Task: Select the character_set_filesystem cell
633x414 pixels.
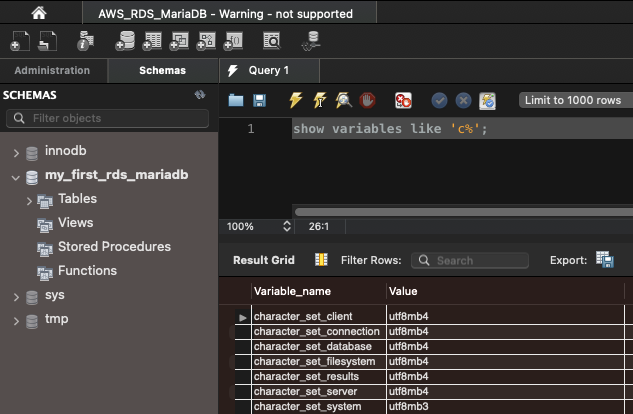Action: (319, 361)
